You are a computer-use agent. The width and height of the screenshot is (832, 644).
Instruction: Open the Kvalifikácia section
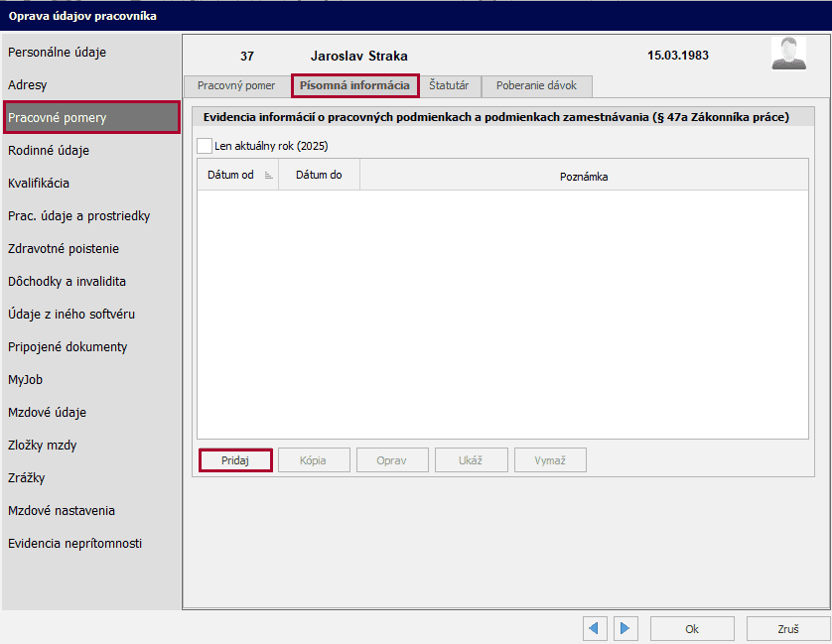pos(39,184)
